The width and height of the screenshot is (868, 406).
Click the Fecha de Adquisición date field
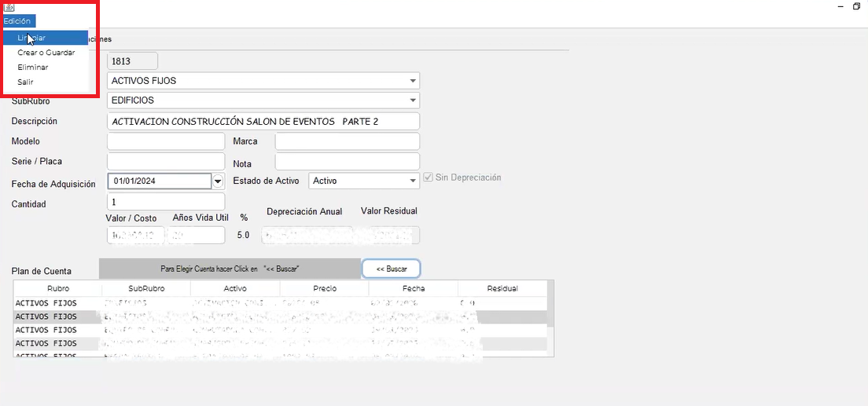coord(160,181)
